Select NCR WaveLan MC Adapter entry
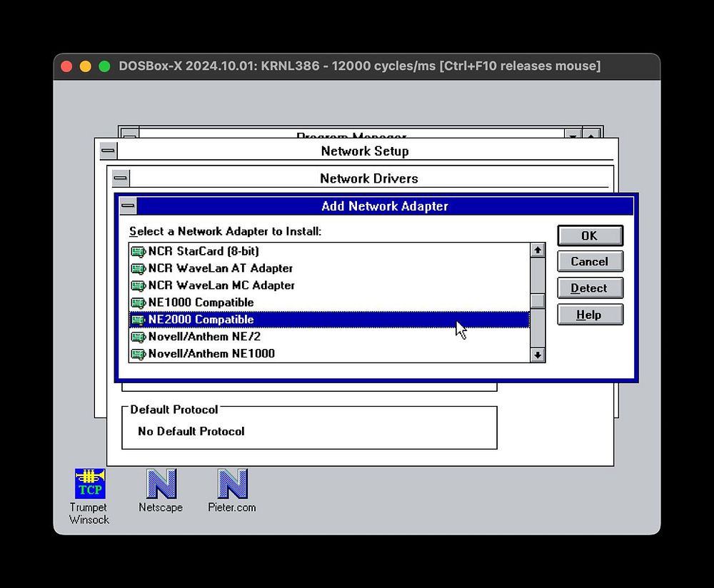 coord(329,285)
